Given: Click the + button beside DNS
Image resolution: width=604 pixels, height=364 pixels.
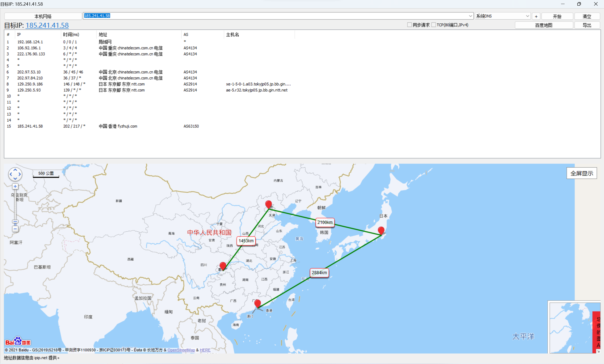Looking at the screenshot, I should pos(536,17).
